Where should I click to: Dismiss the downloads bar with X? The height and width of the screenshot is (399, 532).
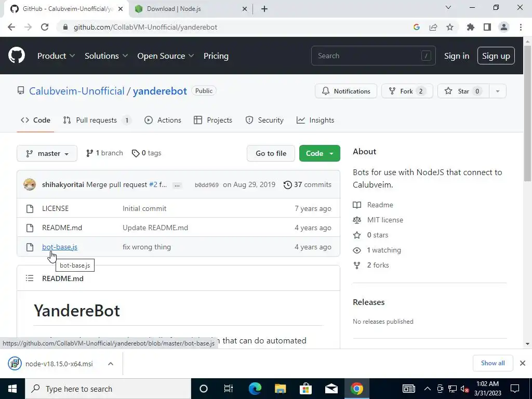(523, 363)
